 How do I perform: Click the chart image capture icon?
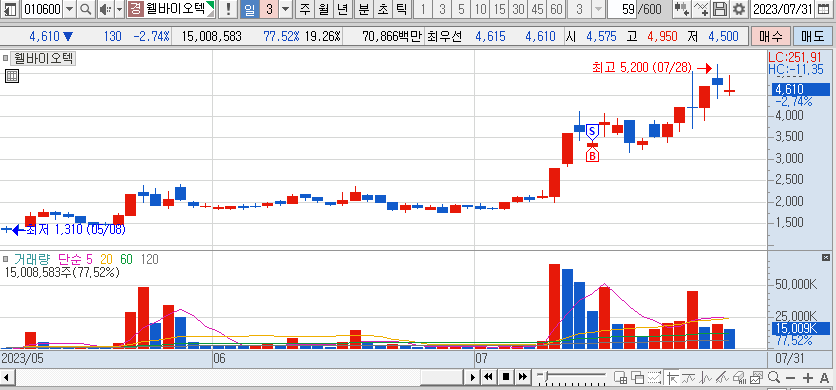pyautogui.click(x=756, y=378)
